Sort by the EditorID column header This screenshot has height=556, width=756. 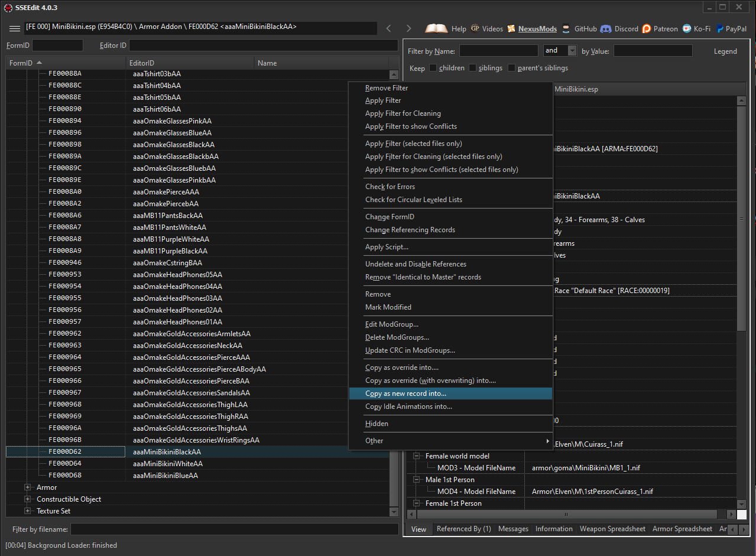[x=190, y=63]
